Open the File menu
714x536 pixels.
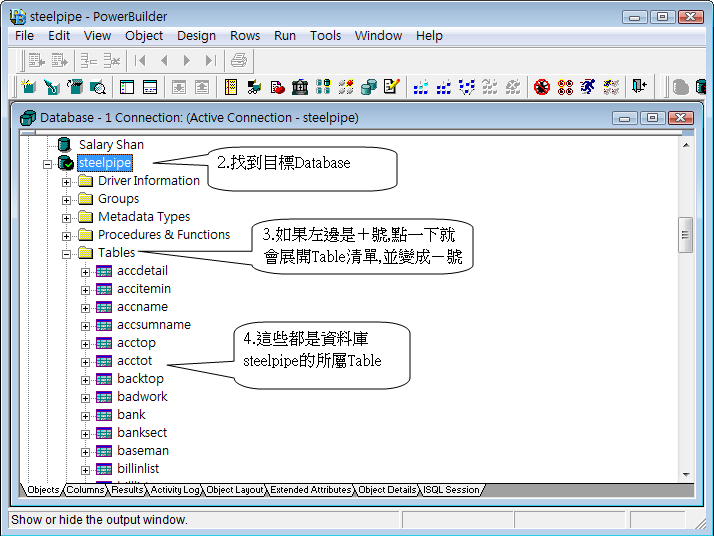(24, 36)
